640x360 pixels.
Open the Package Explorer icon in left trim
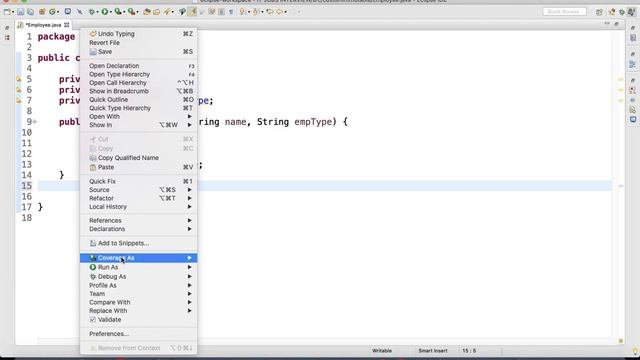coord(7,38)
